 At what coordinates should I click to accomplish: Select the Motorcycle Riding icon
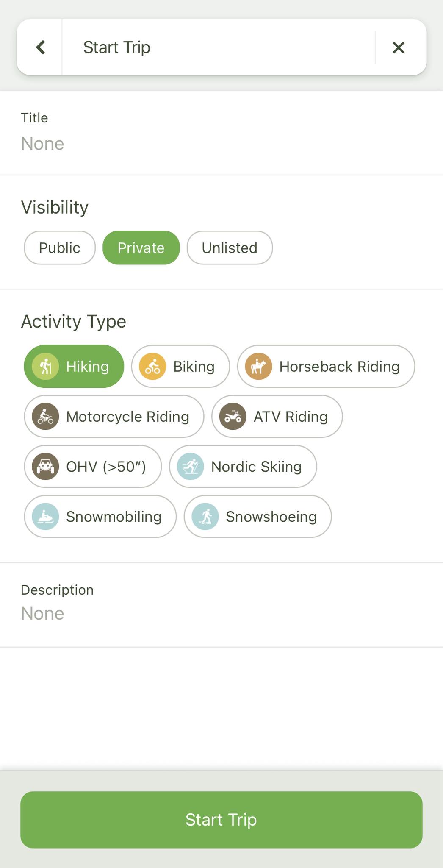coord(45,416)
